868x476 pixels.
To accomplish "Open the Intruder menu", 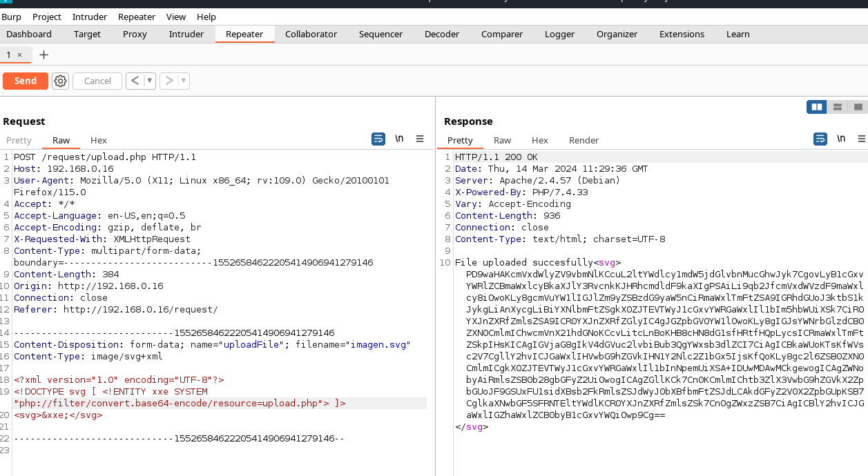I will 90,17.
